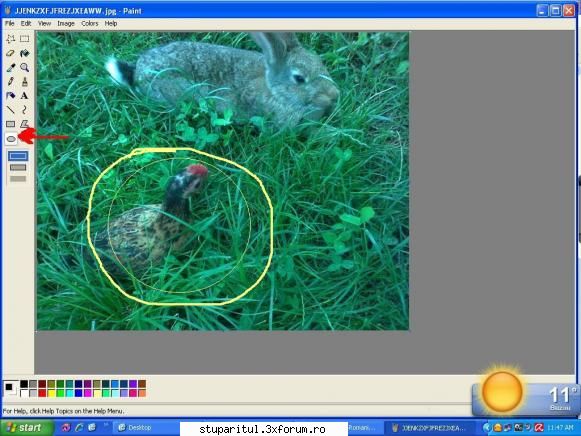Screen dimensions: 581x436
Task: Activate the Pick Color eyedropper tool
Action: point(10,67)
